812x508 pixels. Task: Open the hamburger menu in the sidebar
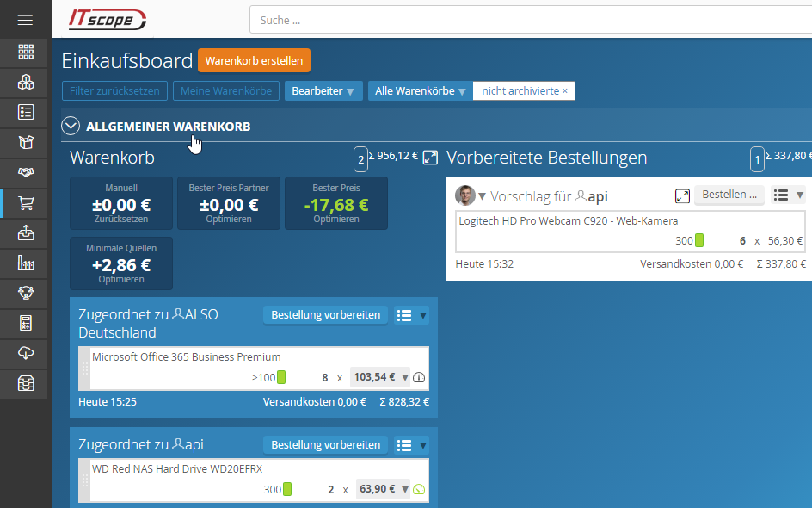(x=26, y=20)
